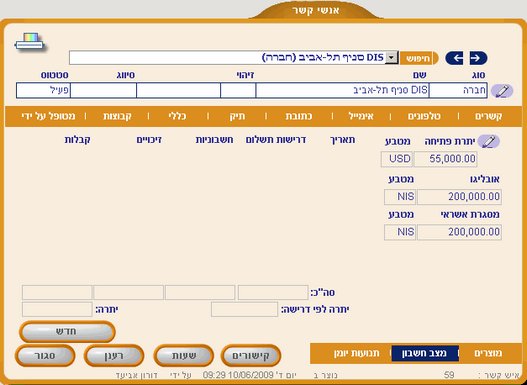Open the contact selection dropdown arrow

pos(391,58)
